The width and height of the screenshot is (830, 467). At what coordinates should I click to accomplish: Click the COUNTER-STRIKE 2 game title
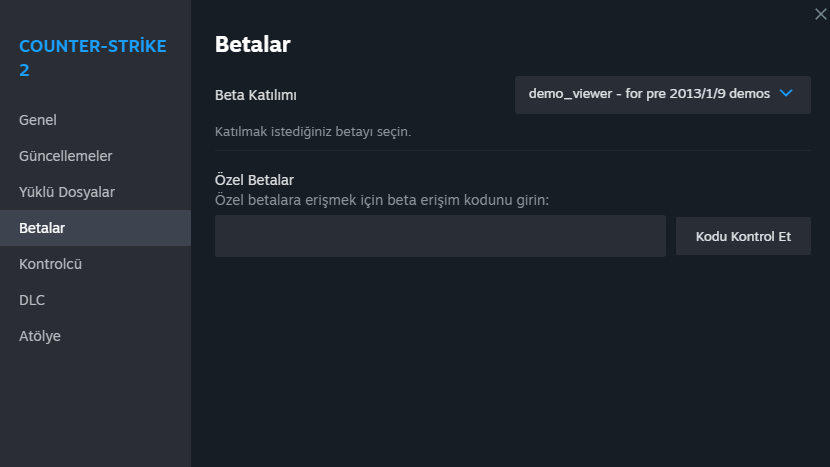92,58
